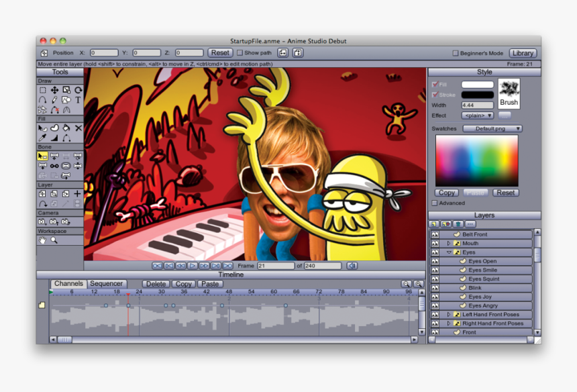Viewport: 577px width, 392px height.
Task: Hide the Belt Front layer via eye icon
Action: 435,234
